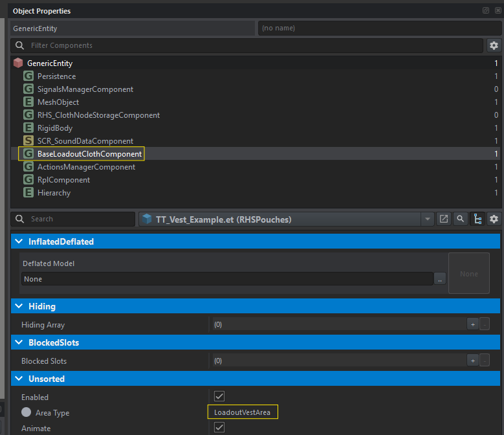This screenshot has width=504, height=435.
Task: Collapse the InflatedDeflated section
Action: [x=18, y=241]
